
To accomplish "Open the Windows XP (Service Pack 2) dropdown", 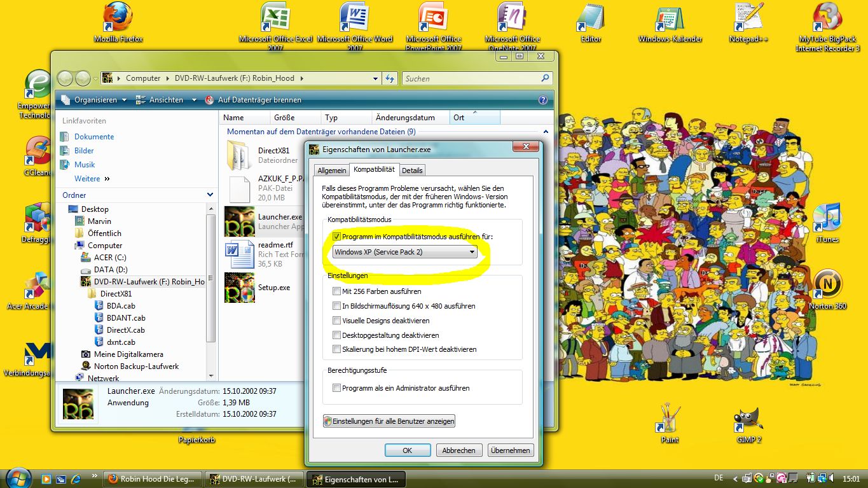I will click(x=405, y=252).
